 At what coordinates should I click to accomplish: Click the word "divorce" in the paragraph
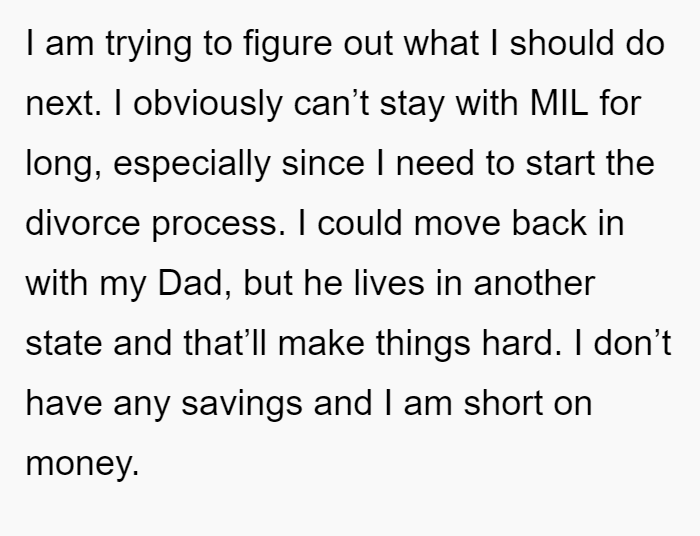click(83, 223)
